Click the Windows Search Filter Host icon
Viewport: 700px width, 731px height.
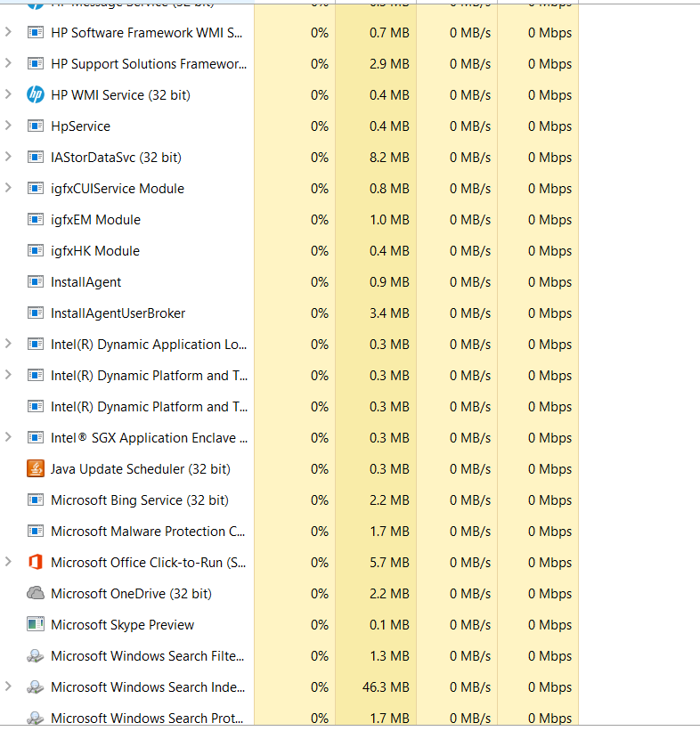click(x=36, y=656)
